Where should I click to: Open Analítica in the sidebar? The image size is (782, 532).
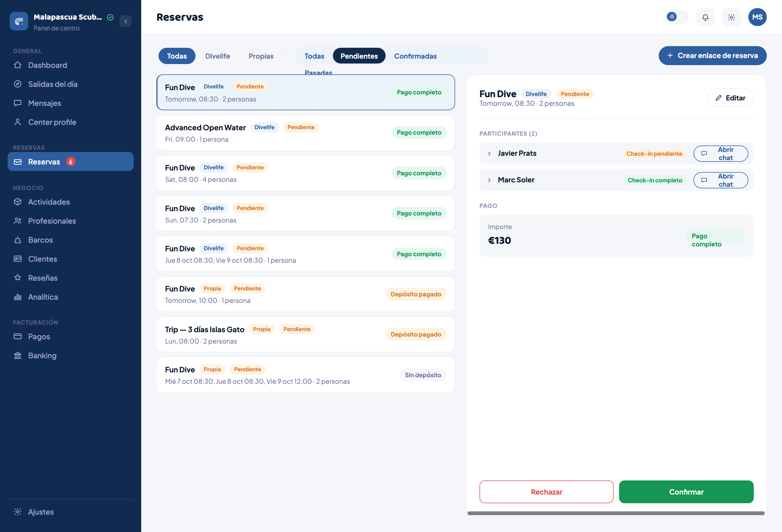pos(70,297)
